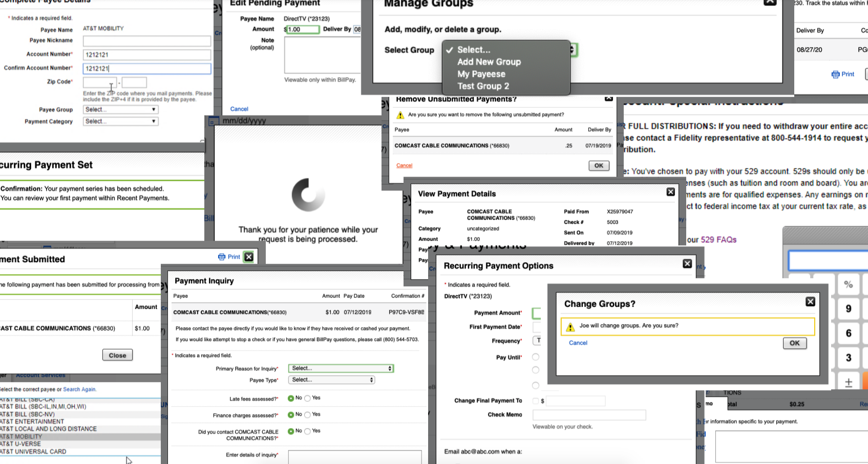Select AT&T BILL (SBC-NV) in the payee list
Image resolution: width=868 pixels, height=464 pixels.
coord(80,414)
